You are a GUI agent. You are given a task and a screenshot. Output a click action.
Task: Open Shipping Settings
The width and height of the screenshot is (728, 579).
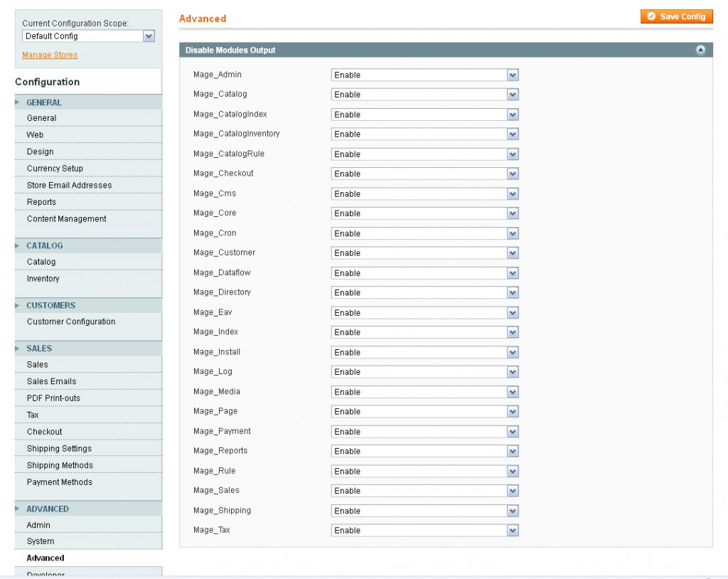tap(88, 448)
